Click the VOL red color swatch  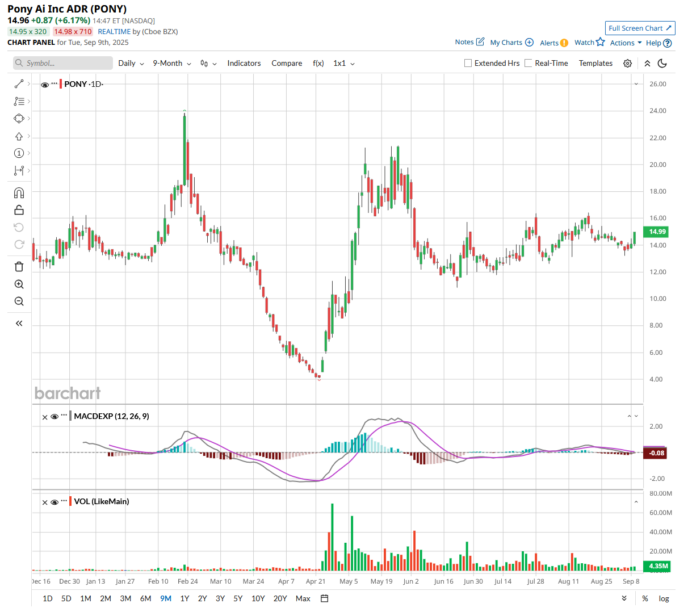70,501
